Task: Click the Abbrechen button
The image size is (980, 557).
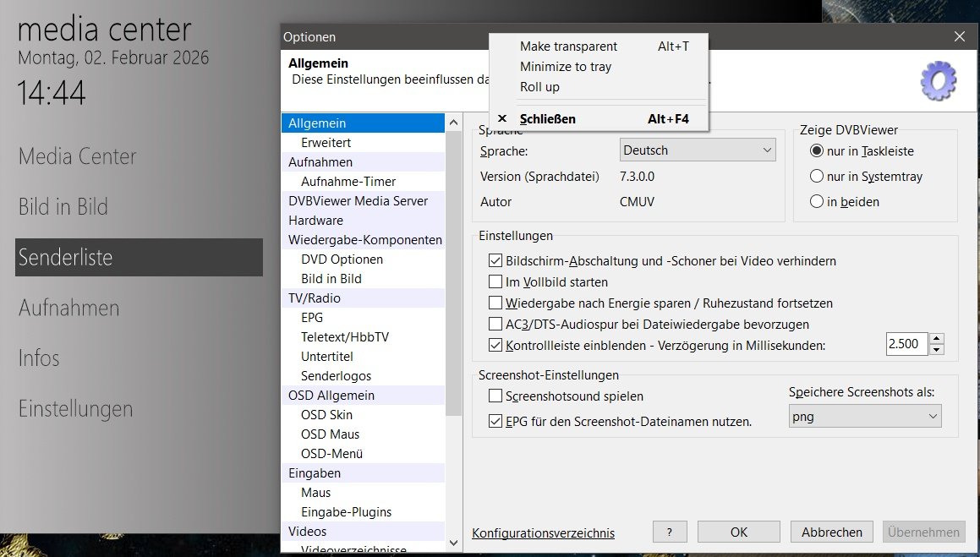Action: point(832,532)
